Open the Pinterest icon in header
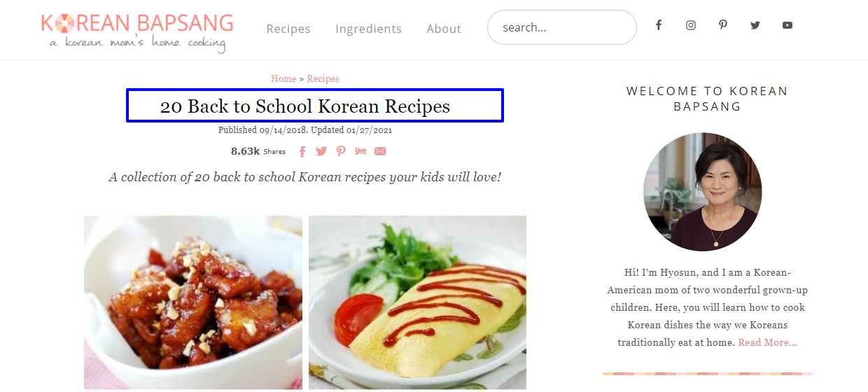 point(723,25)
